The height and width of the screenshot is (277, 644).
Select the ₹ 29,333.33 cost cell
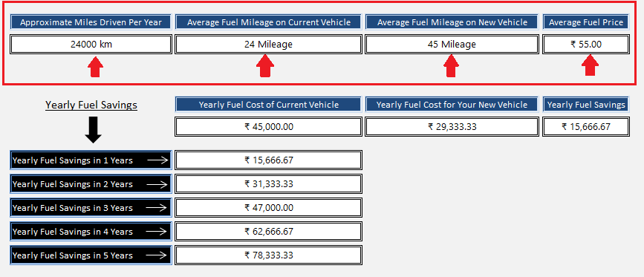452,126
